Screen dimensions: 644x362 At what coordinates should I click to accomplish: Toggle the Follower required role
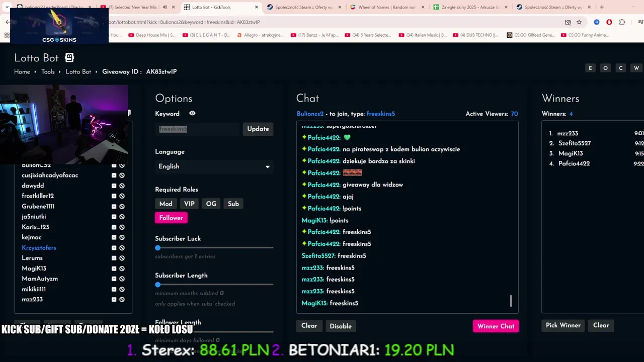click(x=171, y=218)
